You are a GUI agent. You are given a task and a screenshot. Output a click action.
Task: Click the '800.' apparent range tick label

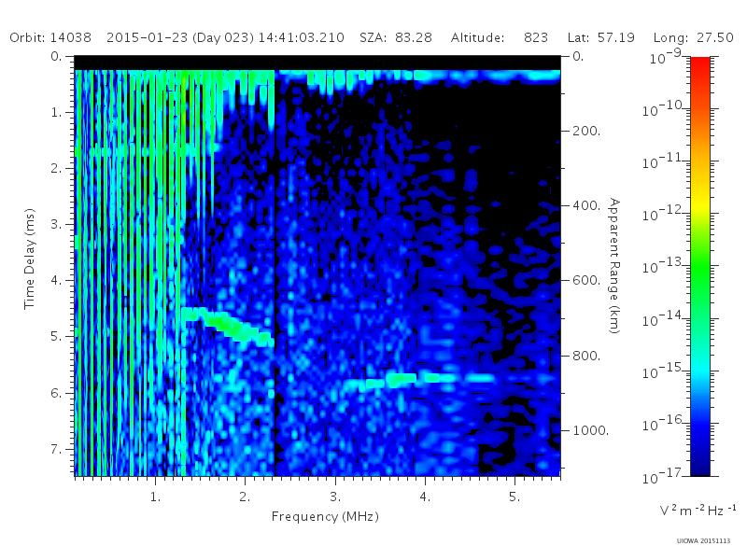click(586, 356)
